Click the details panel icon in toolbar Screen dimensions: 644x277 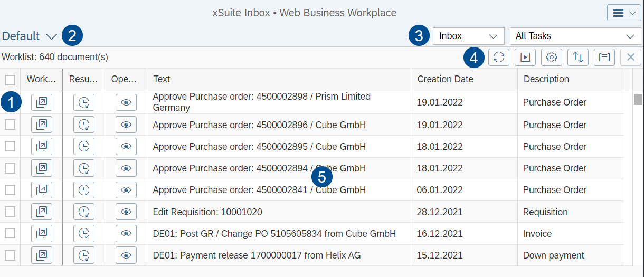604,58
